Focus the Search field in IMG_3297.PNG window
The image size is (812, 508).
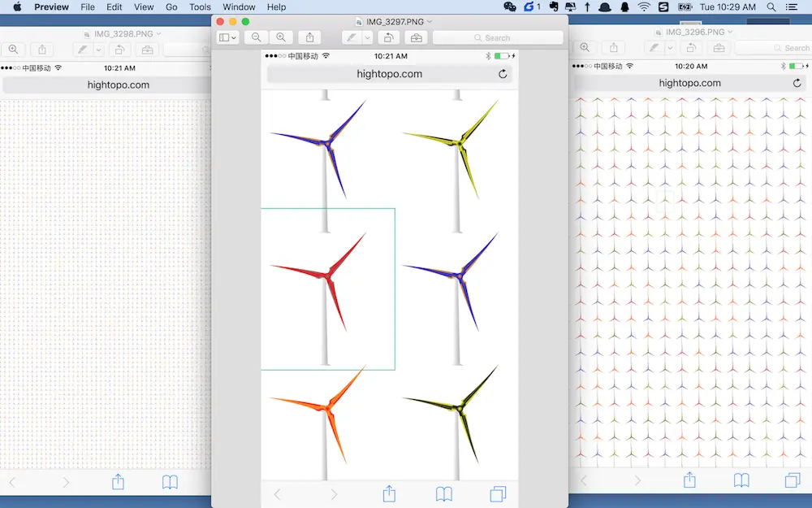click(x=498, y=37)
